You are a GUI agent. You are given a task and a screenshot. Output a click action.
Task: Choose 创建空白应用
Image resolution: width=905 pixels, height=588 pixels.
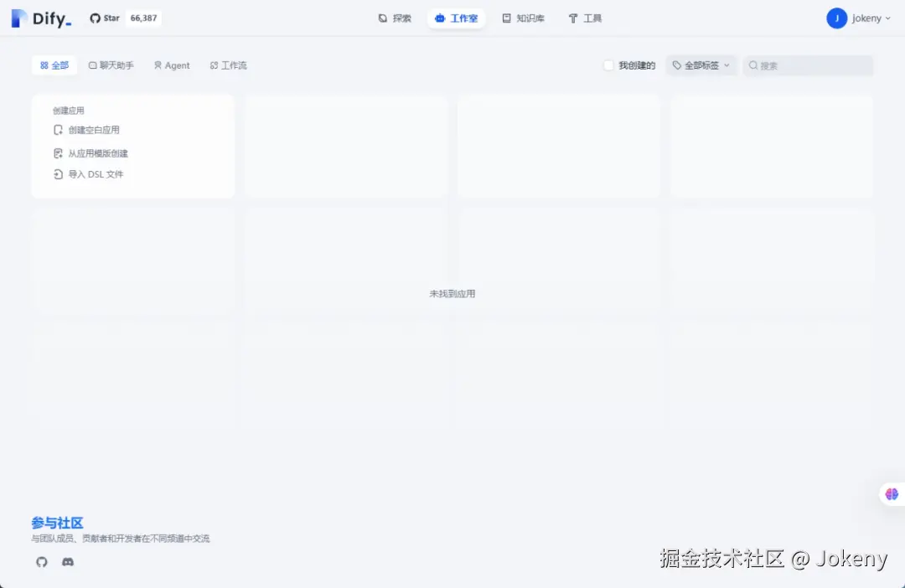[86, 130]
